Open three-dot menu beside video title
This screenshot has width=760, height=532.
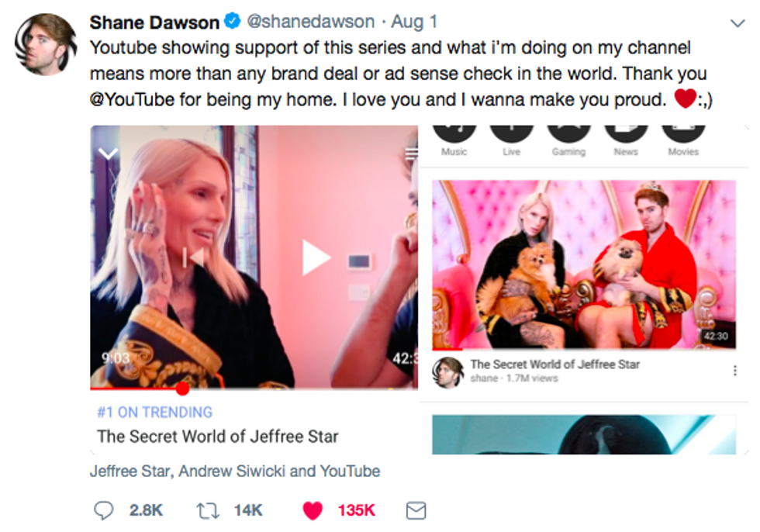click(735, 371)
